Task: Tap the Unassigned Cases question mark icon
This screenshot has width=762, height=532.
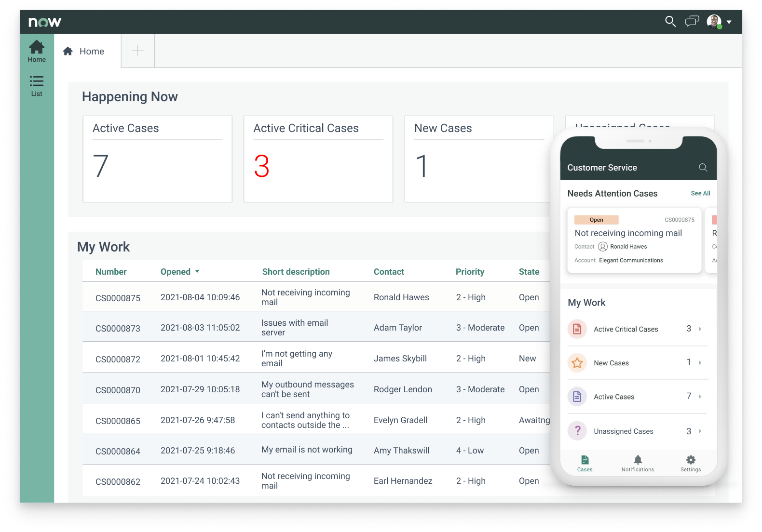Action: coord(577,431)
